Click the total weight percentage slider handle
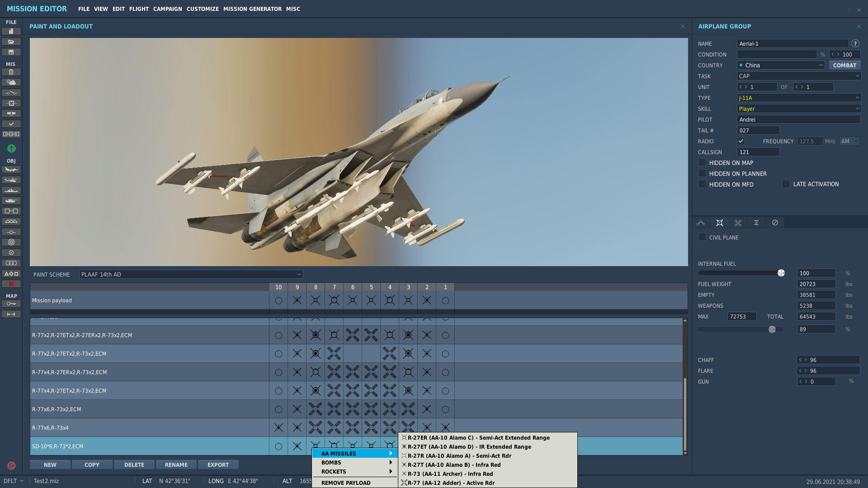868x488 pixels. pos(772,329)
